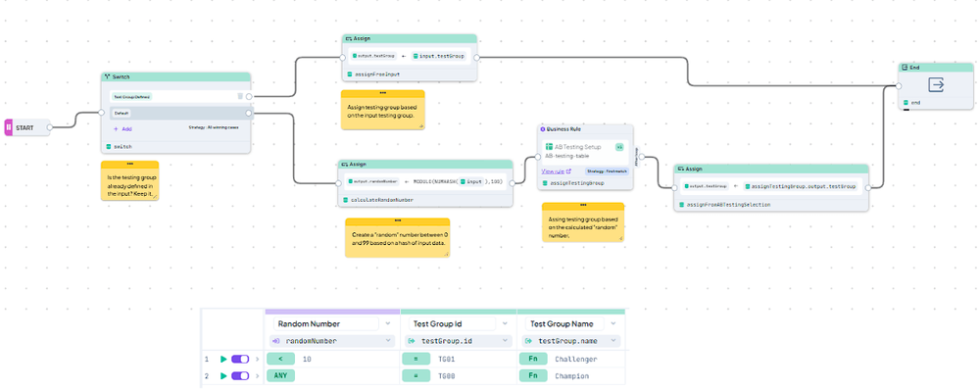Delete the Test Group Defined switch case
This screenshot has height=390, width=980.
click(x=240, y=96)
